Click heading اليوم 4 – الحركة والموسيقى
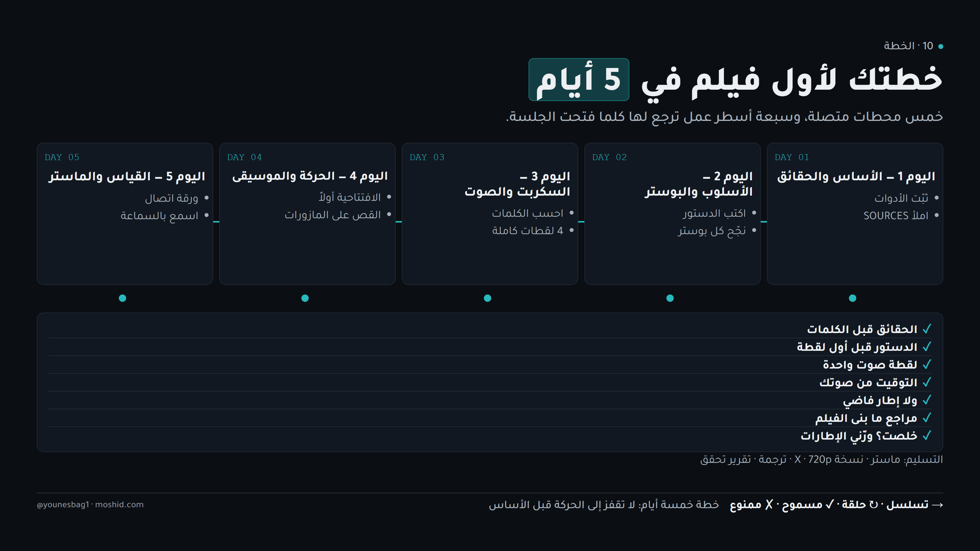This screenshot has height=551, width=980. point(310,176)
